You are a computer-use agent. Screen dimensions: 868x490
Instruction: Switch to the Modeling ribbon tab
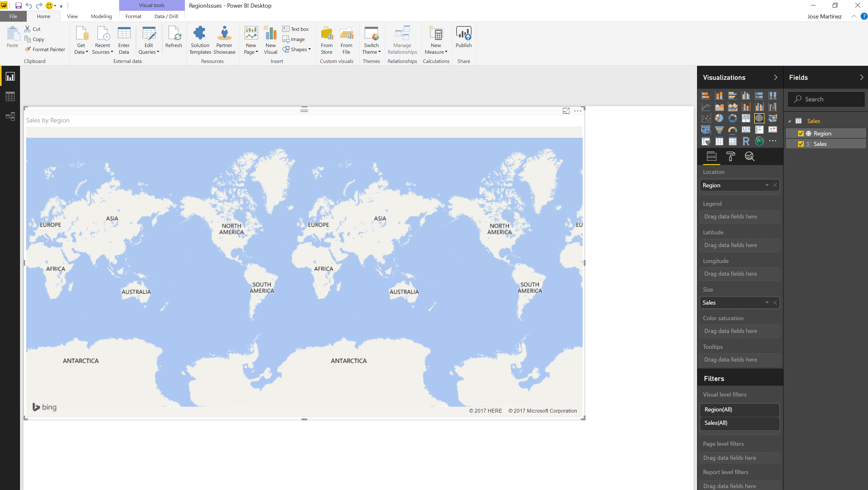(x=101, y=16)
